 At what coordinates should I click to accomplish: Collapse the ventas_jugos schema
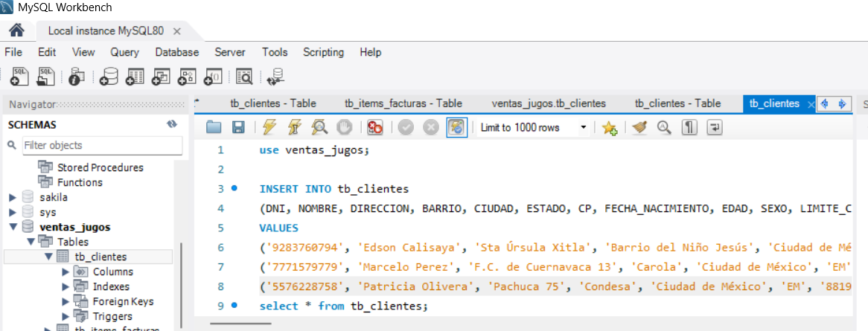(x=13, y=227)
